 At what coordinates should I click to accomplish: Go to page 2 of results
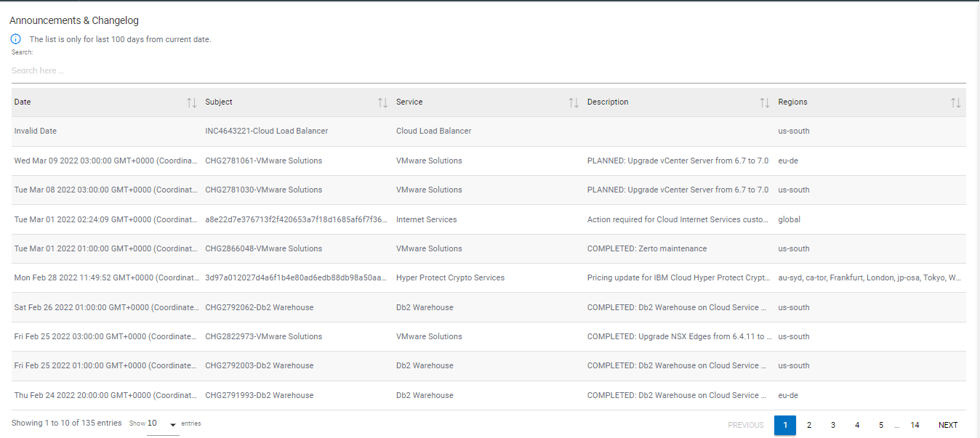point(809,425)
